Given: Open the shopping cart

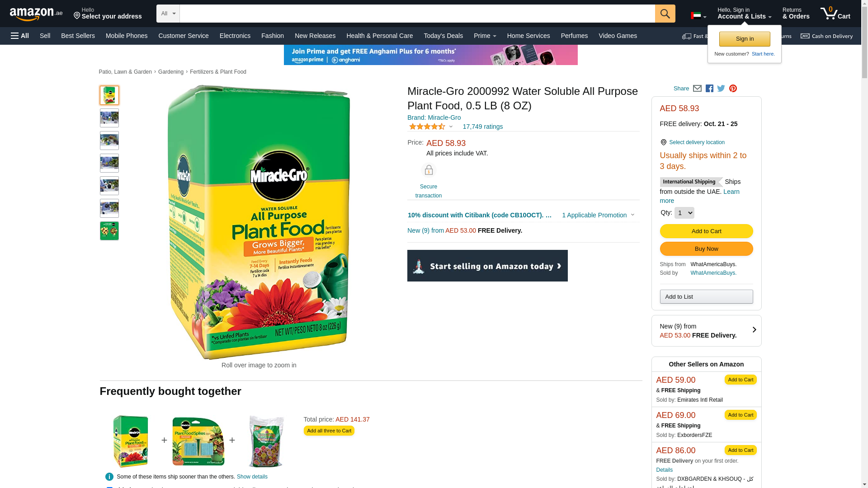Looking at the screenshot, I should [835, 14].
